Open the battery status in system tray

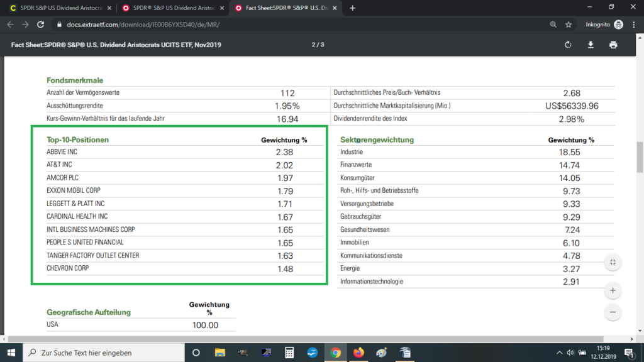click(582, 353)
